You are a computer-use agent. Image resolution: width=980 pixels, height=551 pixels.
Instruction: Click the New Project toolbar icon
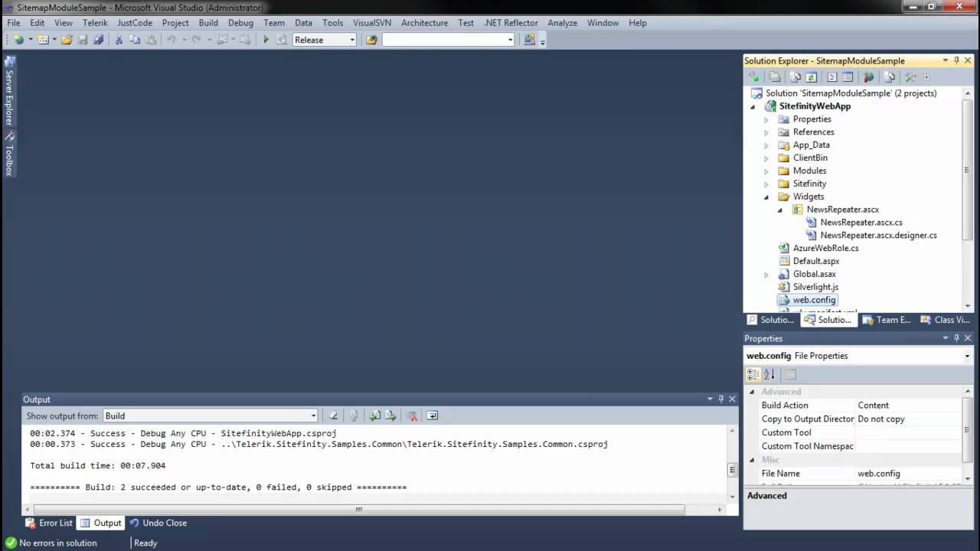pos(18,40)
